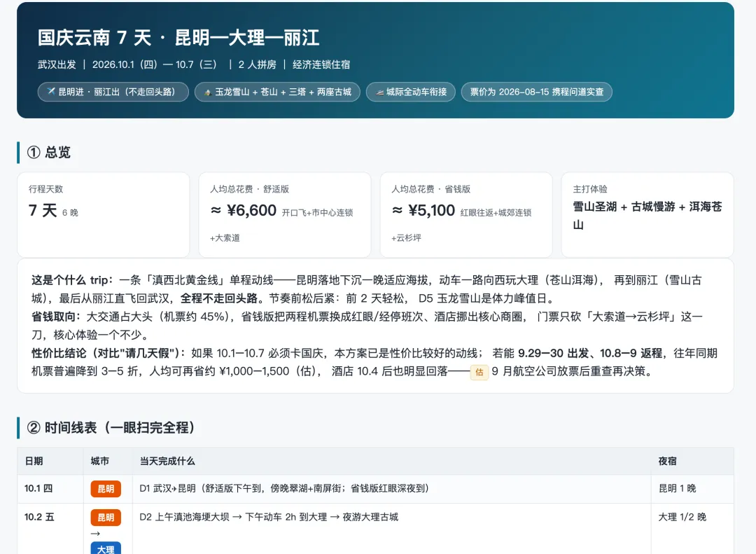Click the blue 大理 city badge
The height and width of the screenshot is (554, 756).
coord(106,548)
